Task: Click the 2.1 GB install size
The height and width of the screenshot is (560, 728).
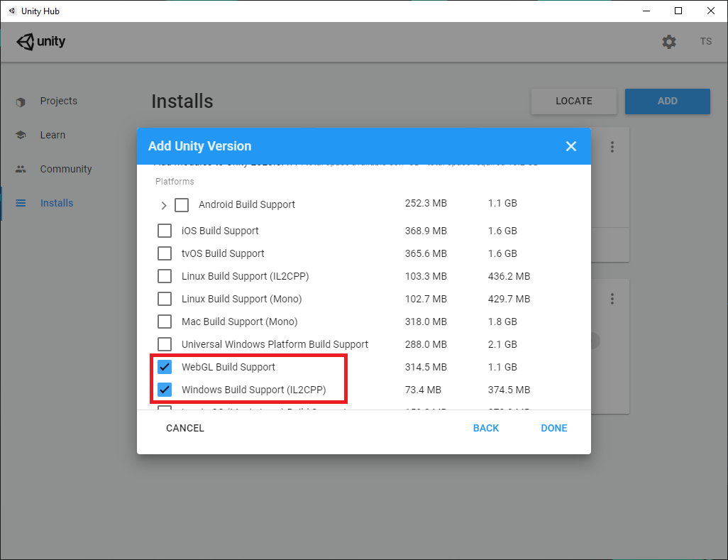Action: (502, 344)
